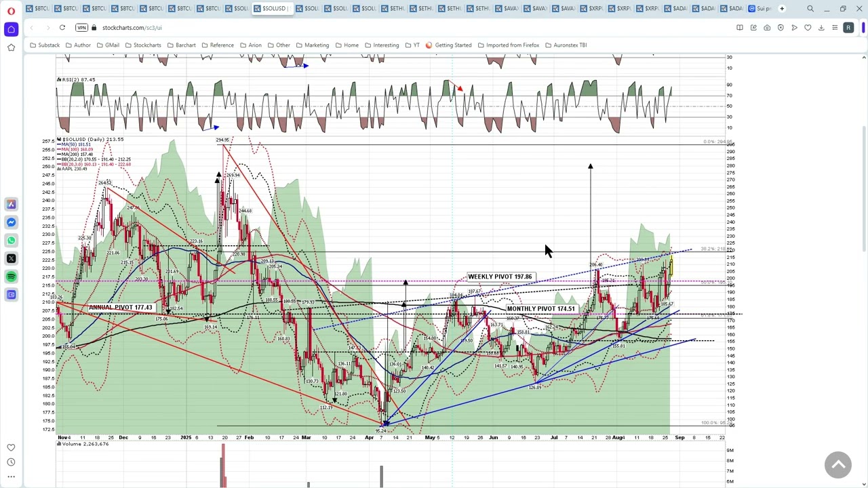Reload the stockcharts page

62,28
